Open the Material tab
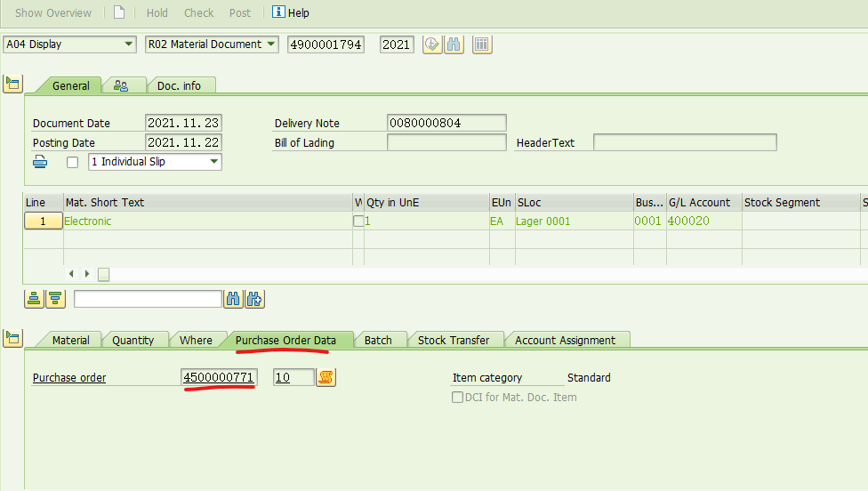The height and width of the screenshot is (491, 868). [x=70, y=340]
